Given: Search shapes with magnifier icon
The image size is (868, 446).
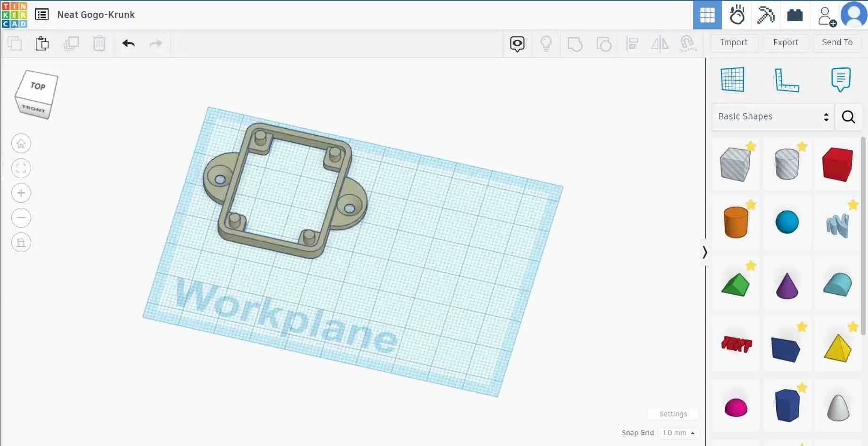Looking at the screenshot, I should coord(848,117).
